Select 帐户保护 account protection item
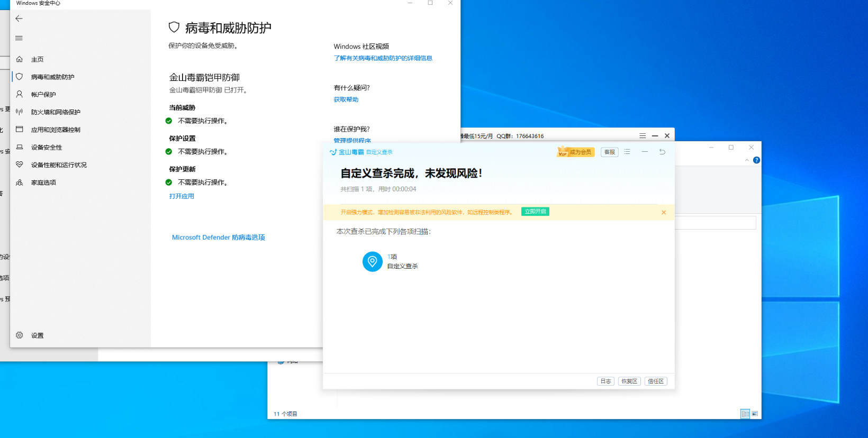The image size is (868, 438). tap(43, 95)
